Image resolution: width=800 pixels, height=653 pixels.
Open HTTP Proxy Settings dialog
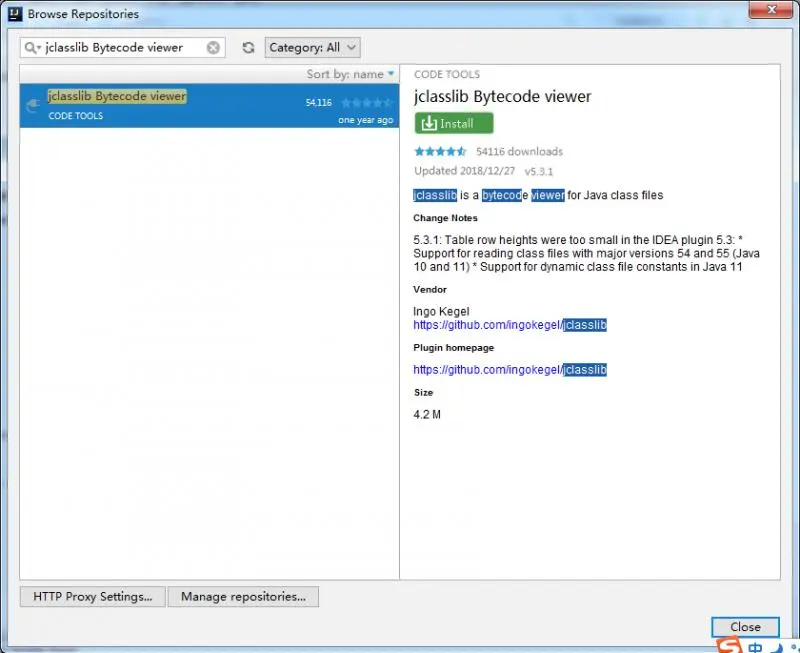point(92,596)
